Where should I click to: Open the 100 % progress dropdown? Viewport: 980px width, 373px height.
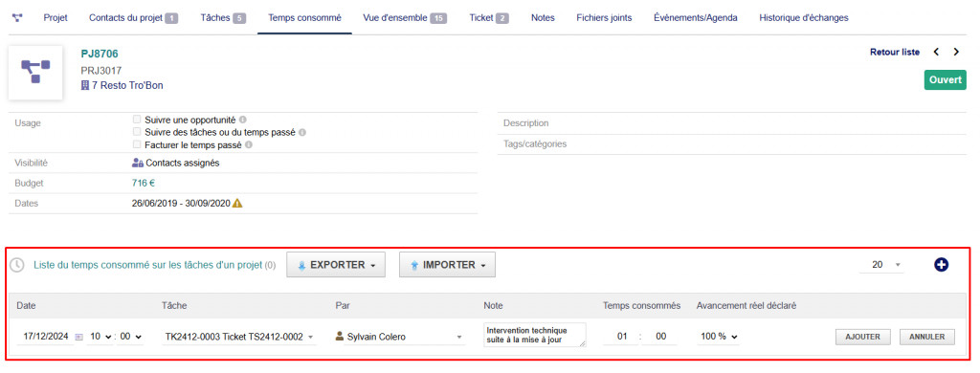click(x=719, y=337)
